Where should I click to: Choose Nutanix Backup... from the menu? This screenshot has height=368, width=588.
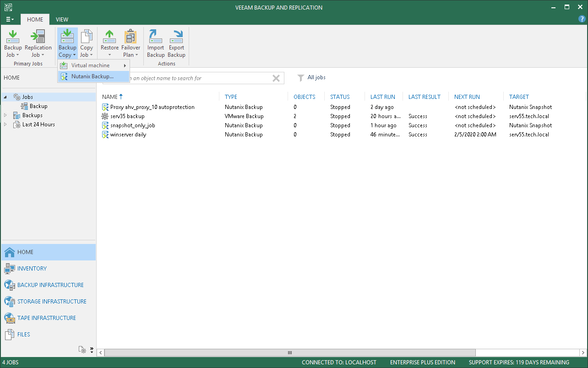(x=93, y=76)
